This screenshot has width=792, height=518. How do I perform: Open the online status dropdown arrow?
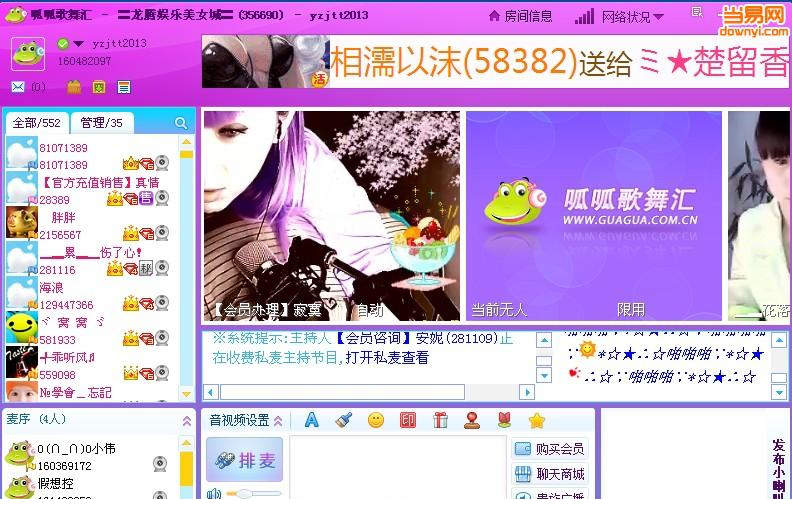pyautogui.click(x=78, y=44)
